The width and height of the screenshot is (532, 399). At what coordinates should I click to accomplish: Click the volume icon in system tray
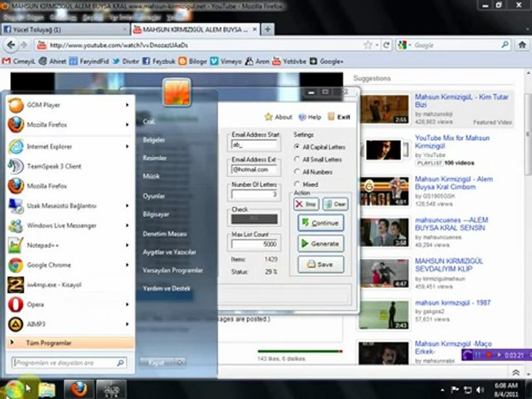tap(480, 390)
